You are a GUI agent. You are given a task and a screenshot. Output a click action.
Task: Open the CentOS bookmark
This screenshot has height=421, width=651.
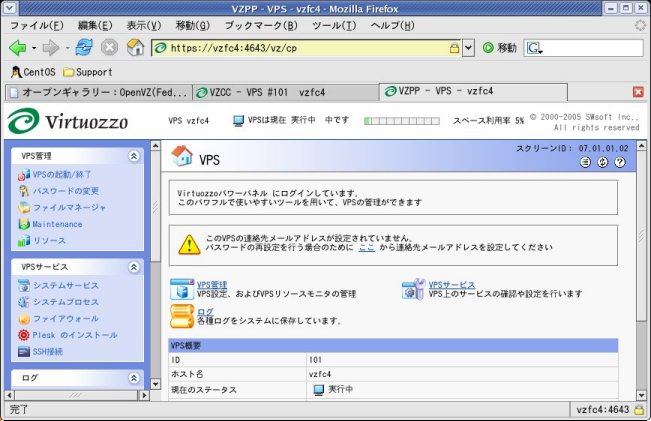[33, 72]
